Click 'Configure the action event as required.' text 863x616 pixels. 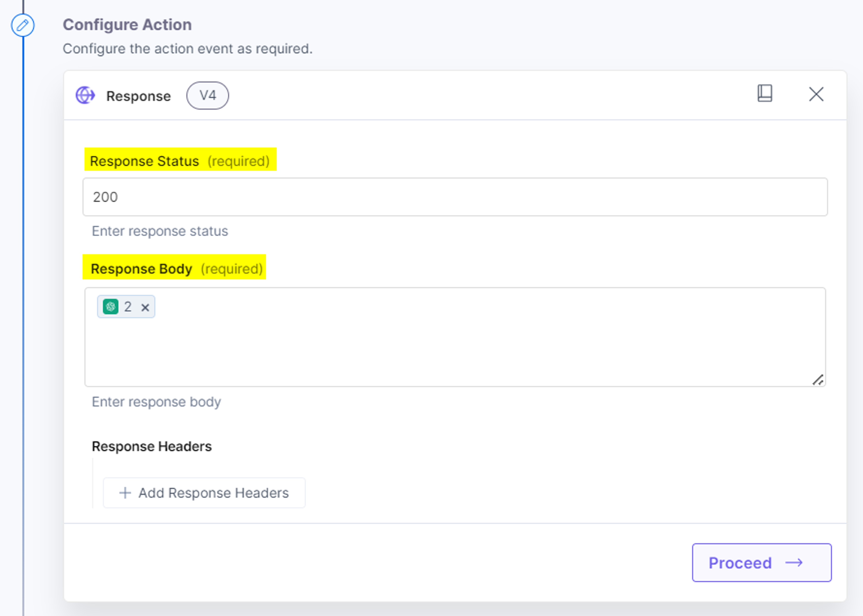point(188,49)
